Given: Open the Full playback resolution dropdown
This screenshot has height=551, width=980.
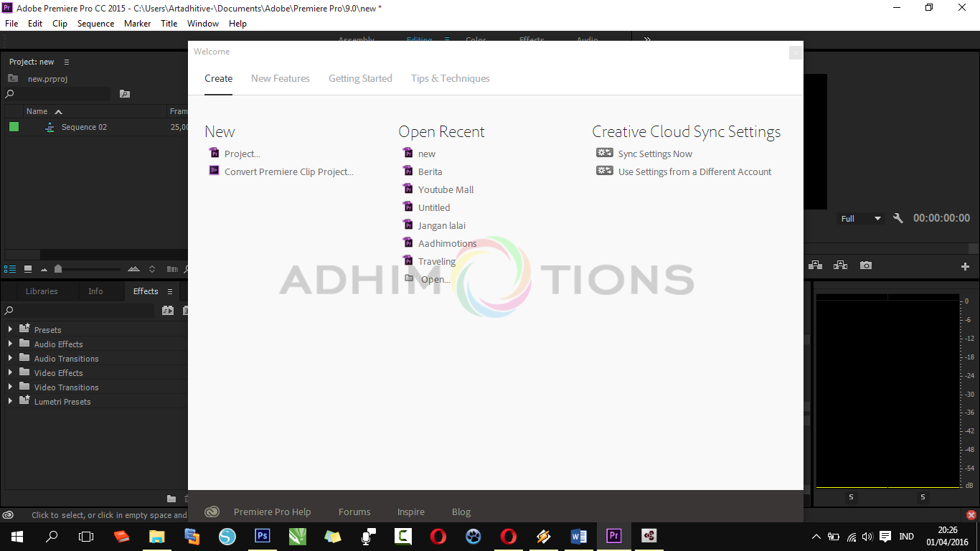Looking at the screenshot, I should pyautogui.click(x=860, y=218).
